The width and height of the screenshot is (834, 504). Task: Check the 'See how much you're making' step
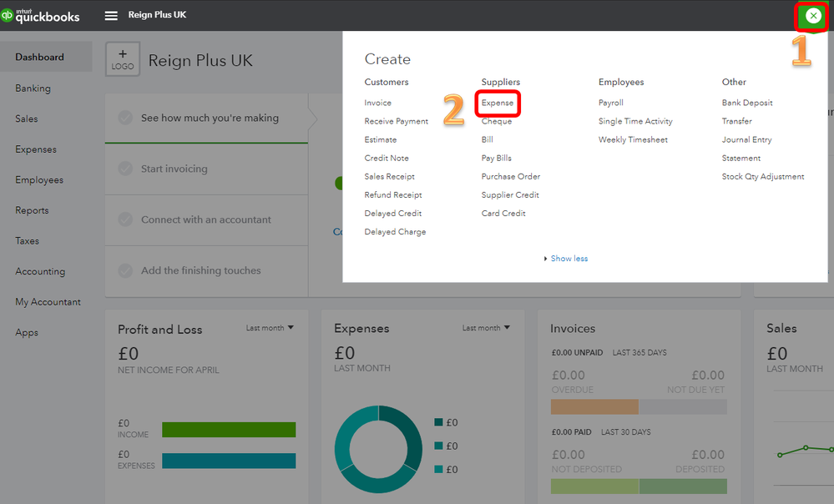[x=125, y=118]
